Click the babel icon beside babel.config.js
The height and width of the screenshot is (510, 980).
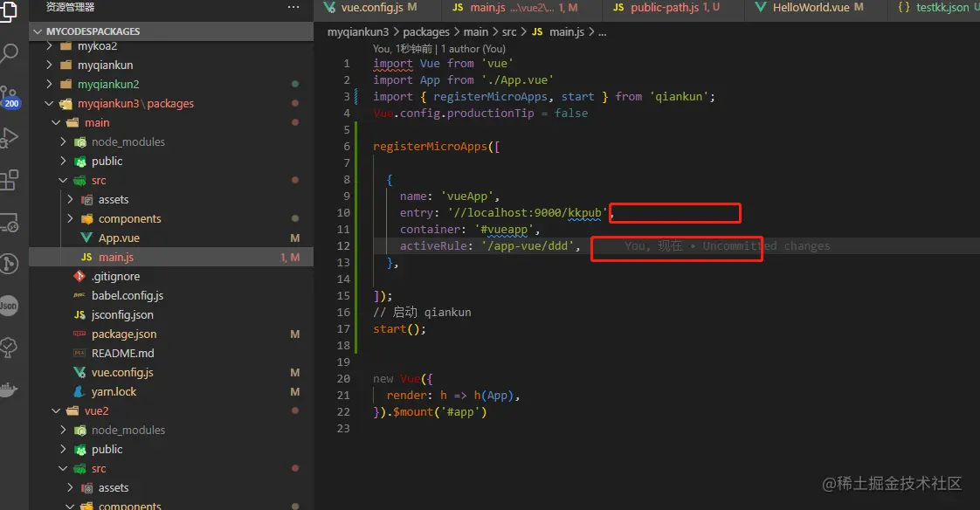click(79, 295)
